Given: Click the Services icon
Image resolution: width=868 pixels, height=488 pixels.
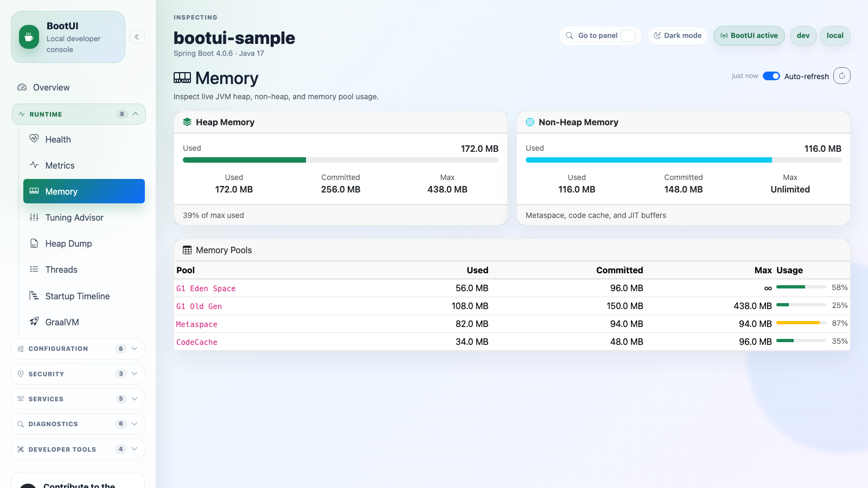Looking at the screenshot, I should [x=21, y=399].
